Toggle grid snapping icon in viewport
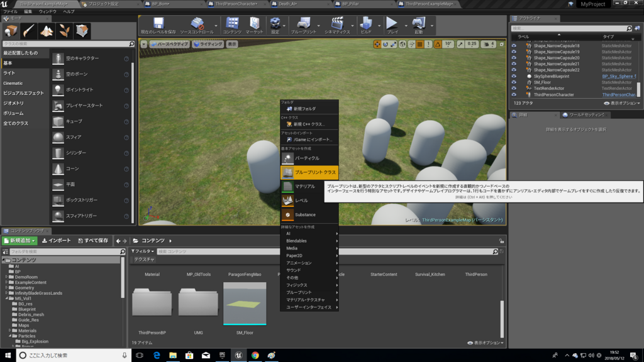Viewport: 644px width, 362px height. point(419,45)
